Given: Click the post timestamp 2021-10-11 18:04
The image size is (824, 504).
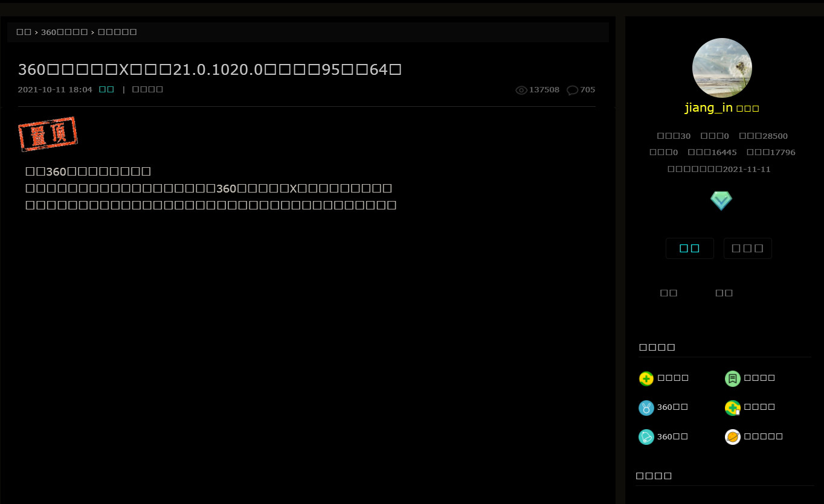Looking at the screenshot, I should point(55,89).
